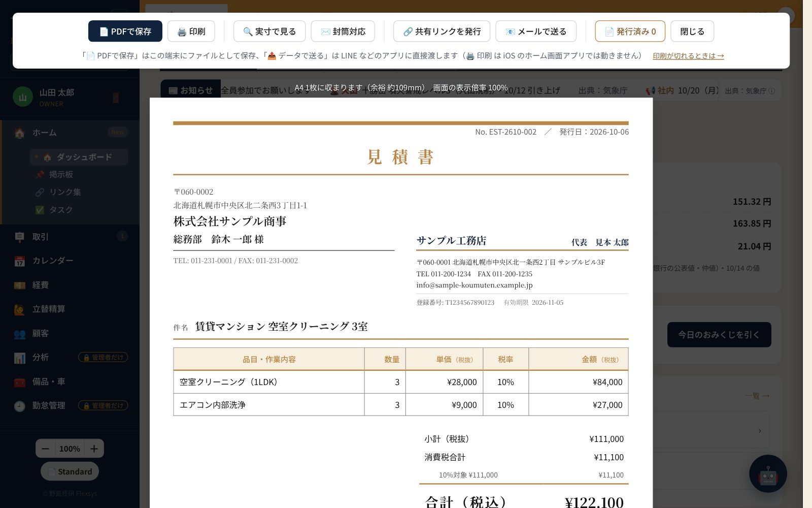The image size is (812, 508).
Task: Save the estimate with PDFで保存
Action: pyautogui.click(x=125, y=31)
